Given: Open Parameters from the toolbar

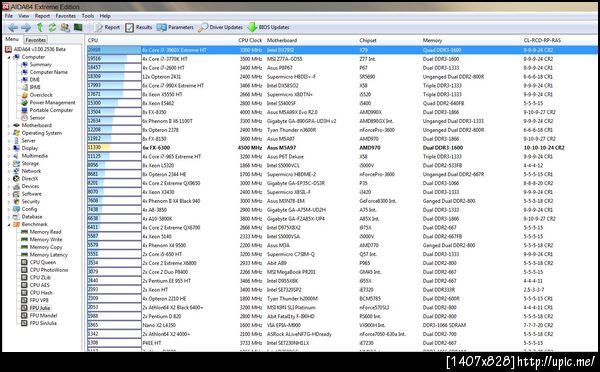Looking at the screenshot, I should 175,27.
